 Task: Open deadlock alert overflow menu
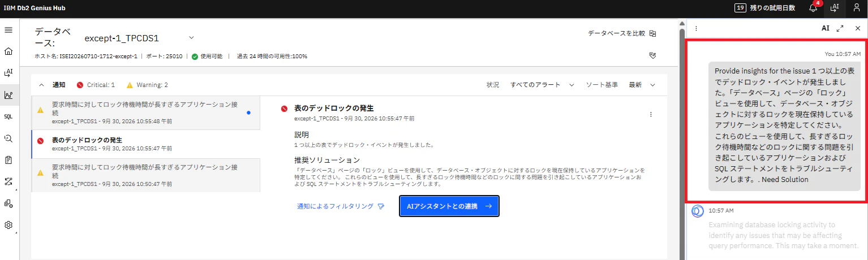[x=651, y=114]
